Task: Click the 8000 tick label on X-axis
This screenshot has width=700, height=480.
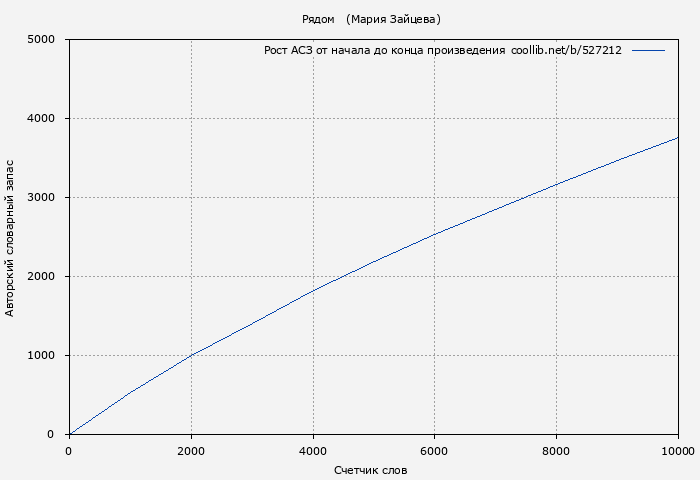Action: pos(557,451)
